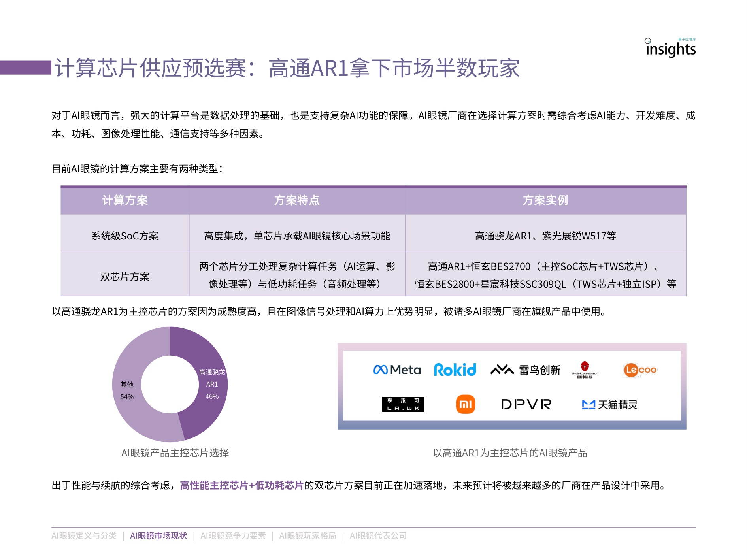Select the 李未可 LA.WK logo
The image size is (747, 560).
404,404
